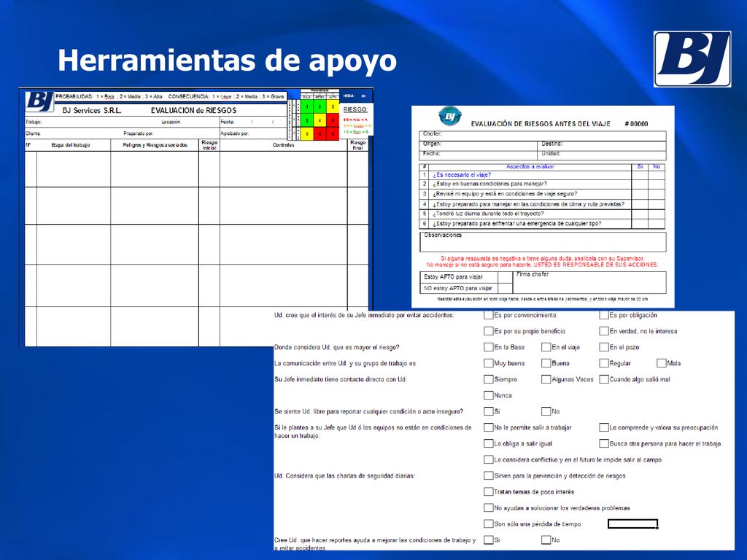Tick 'Si' for hacer reportes ayuda question
Screen dimensions: 747x560
point(488,540)
